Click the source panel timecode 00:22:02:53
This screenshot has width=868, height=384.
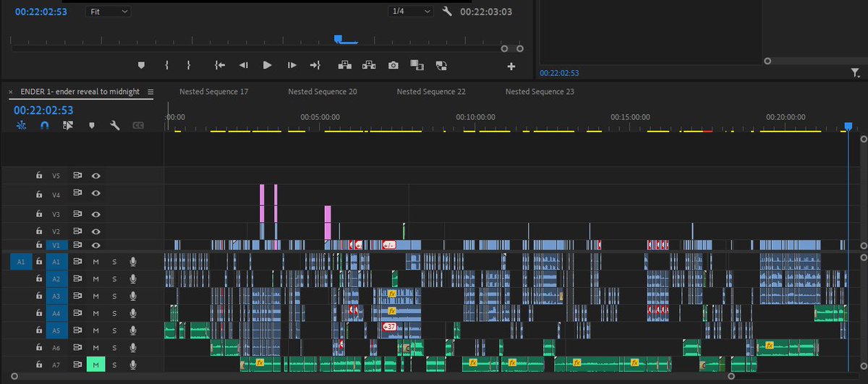559,73
